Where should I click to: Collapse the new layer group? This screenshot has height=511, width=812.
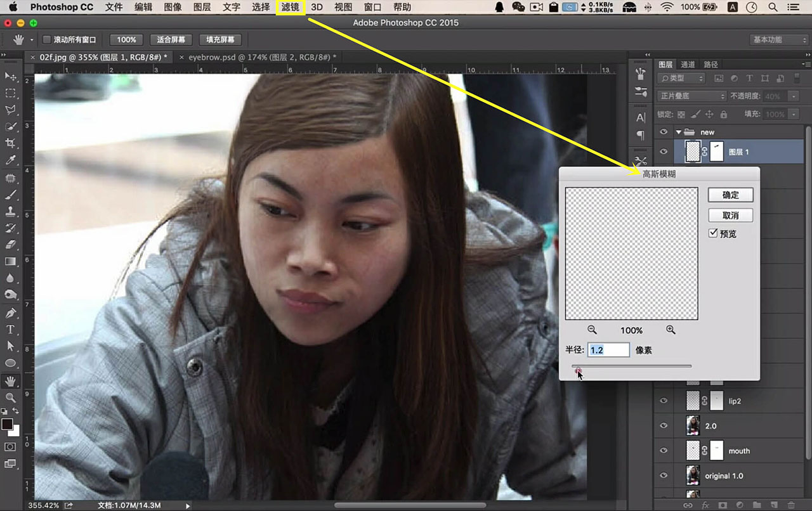[678, 132]
